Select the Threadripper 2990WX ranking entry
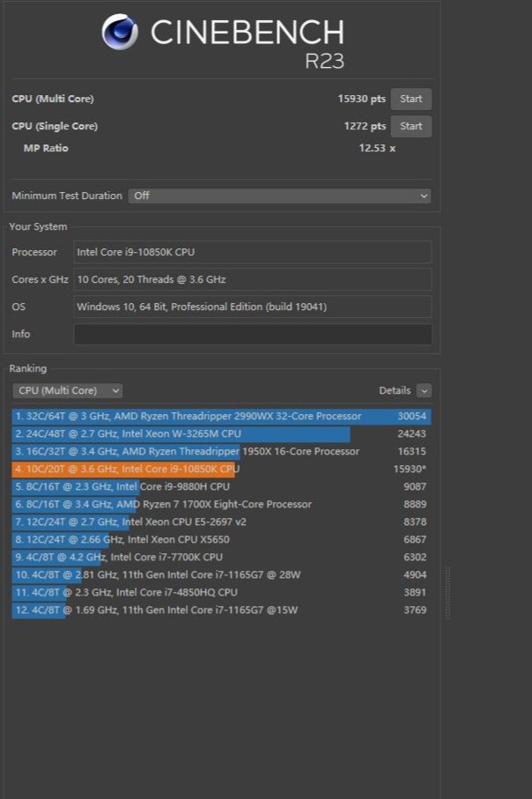 pos(220,416)
